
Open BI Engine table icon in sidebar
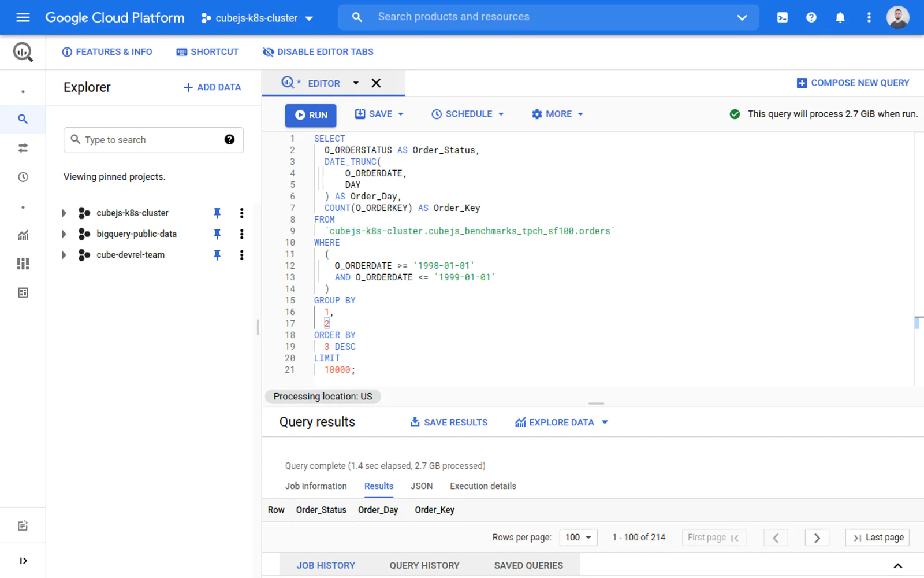point(23,292)
